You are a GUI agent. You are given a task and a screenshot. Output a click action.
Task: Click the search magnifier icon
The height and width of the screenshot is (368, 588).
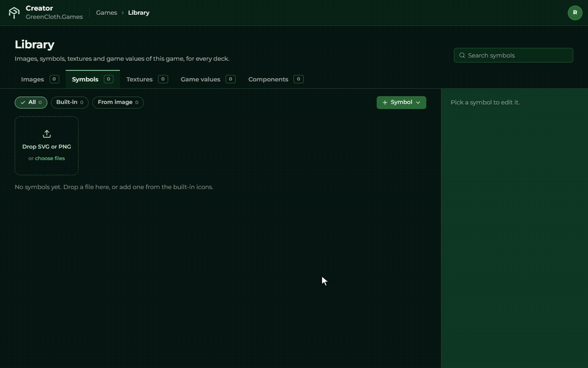click(x=462, y=55)
